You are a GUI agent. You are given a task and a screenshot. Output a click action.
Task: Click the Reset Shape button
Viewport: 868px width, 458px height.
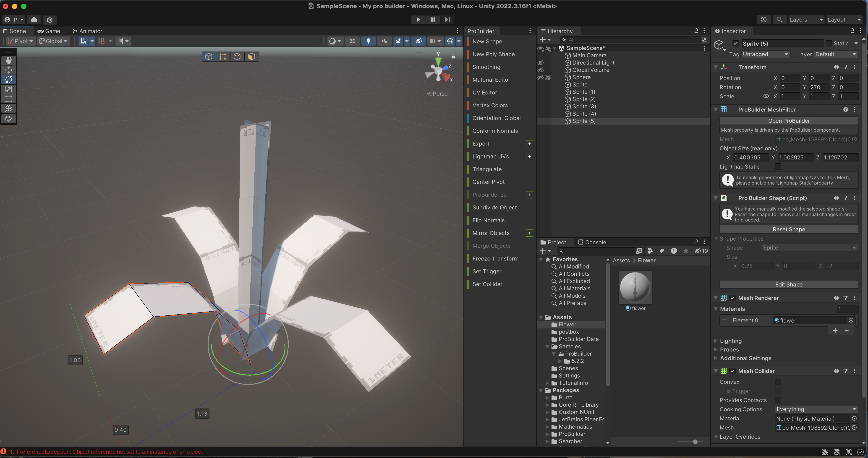coord(788,229)
